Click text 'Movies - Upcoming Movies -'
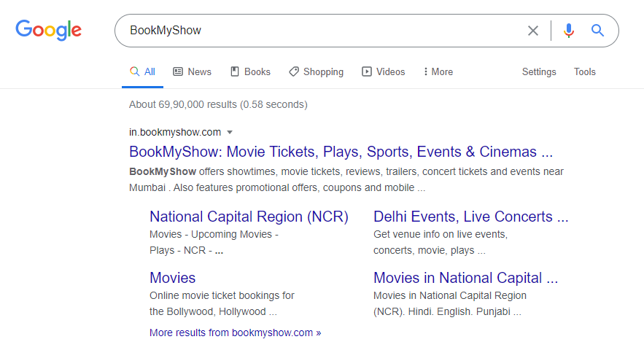This screenshot has height=350, width=644. (x=214, y=235)
